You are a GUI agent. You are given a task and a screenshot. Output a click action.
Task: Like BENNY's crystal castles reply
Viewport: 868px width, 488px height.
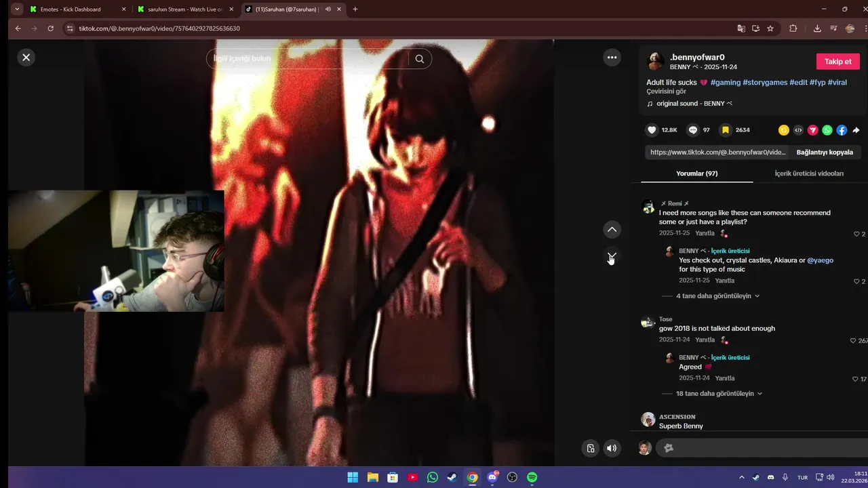pos(856,281)
